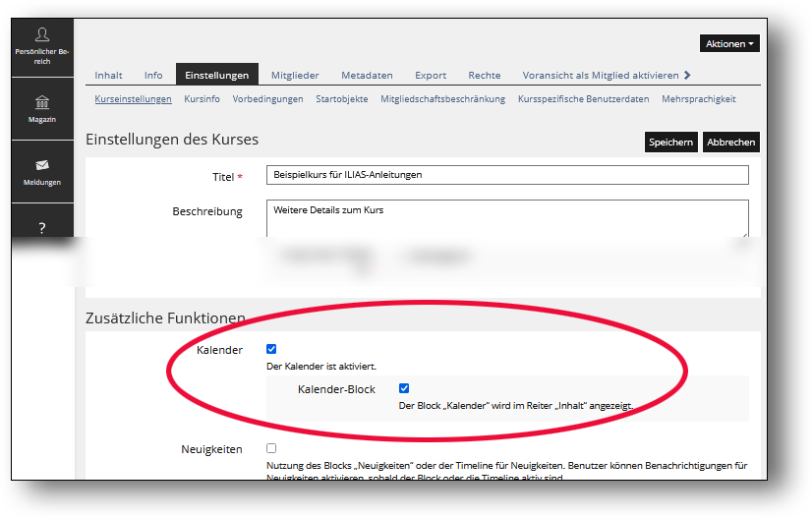Open the Kursinfo sub-tab link

click(x=202, y=99)
